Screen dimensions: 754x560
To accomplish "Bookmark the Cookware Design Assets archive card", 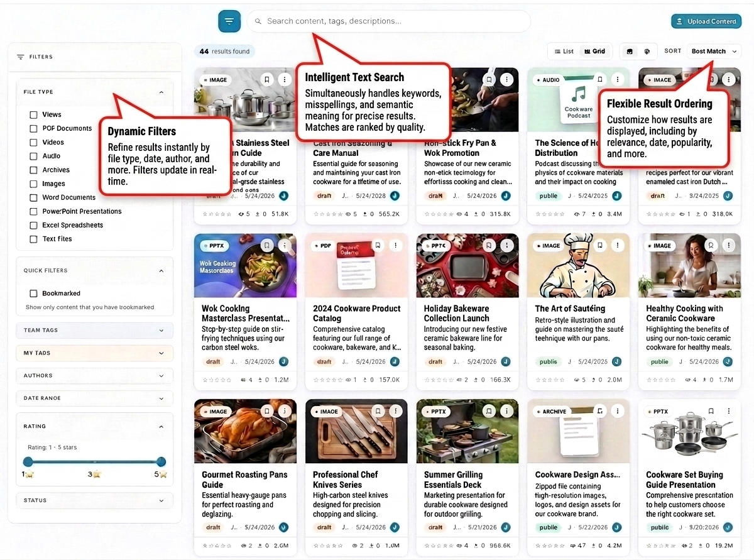I will [600, 412].
